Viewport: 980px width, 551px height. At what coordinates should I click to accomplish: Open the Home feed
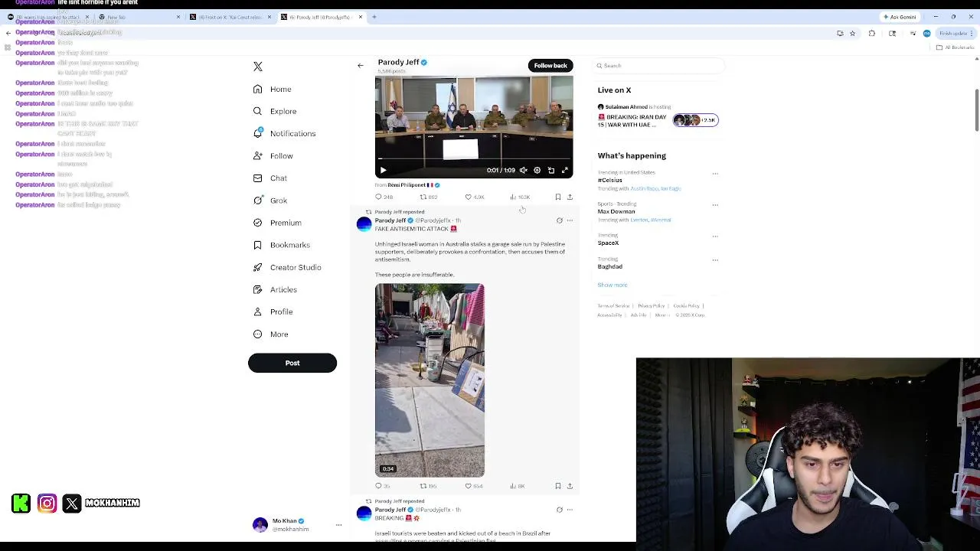[273, 89]
